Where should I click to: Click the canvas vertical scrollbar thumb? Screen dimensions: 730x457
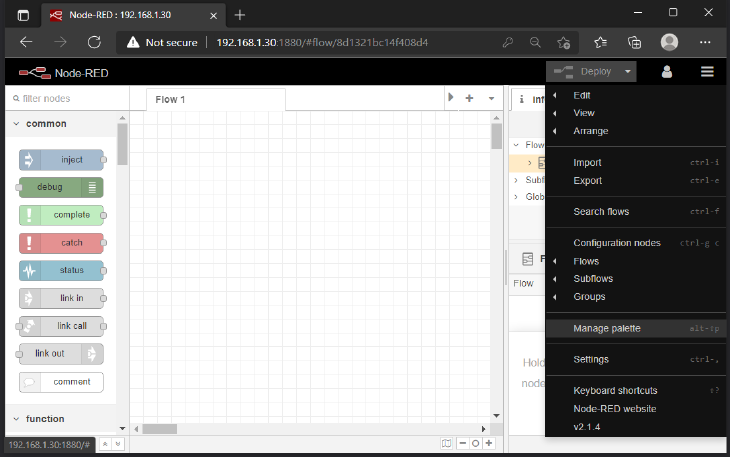[496, 136]
